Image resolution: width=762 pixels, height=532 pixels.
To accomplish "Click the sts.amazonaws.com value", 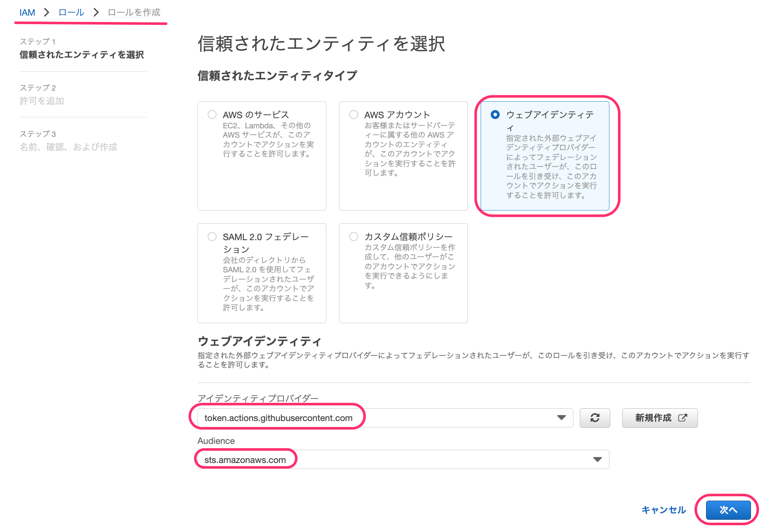I will coord(245,460).
